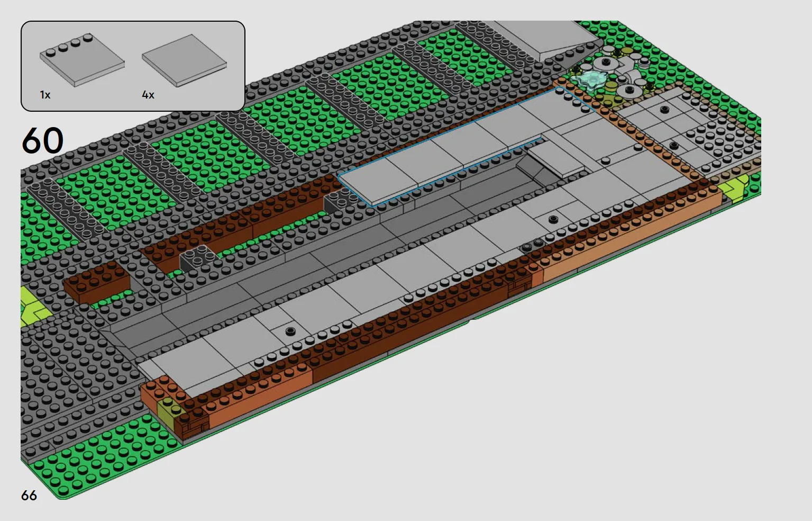Click the smooth gray tile in parts box

[x=184, y=60]
